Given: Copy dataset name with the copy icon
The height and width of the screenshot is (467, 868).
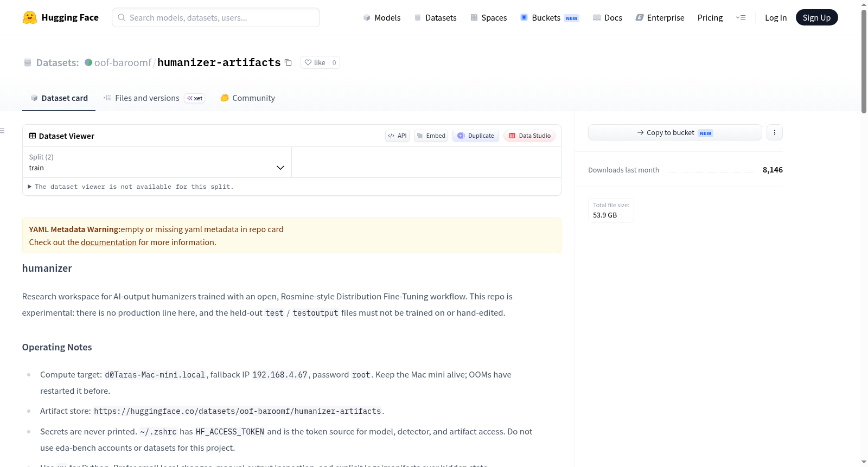Looking at the screenshot, I should coord(288,63).
